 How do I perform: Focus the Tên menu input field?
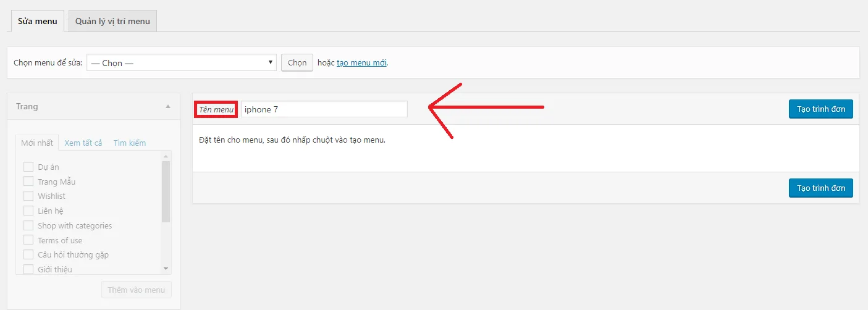point(324,109)
